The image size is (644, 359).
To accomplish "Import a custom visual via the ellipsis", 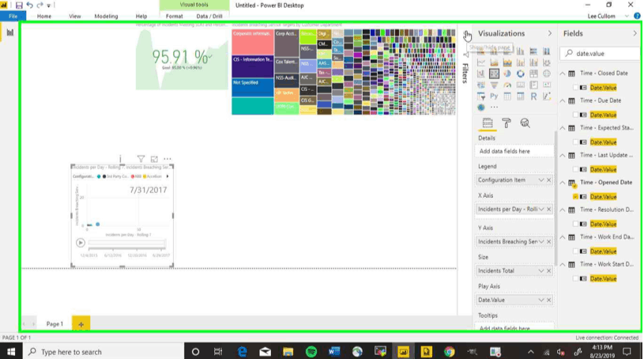I will (x=494, y=108).
